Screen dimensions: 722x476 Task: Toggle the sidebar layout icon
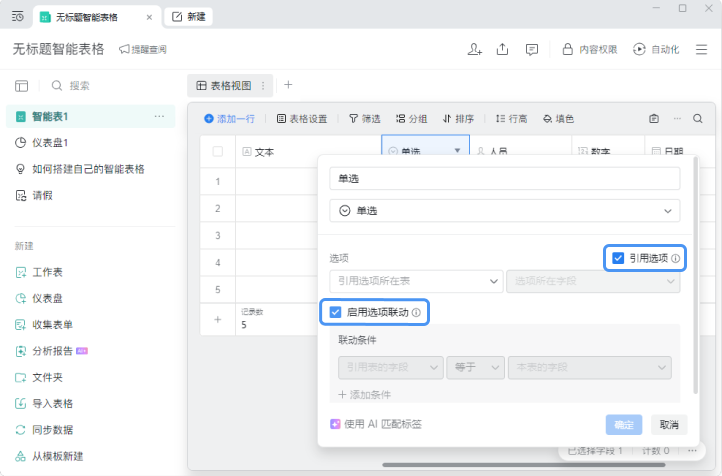point(22,86)
